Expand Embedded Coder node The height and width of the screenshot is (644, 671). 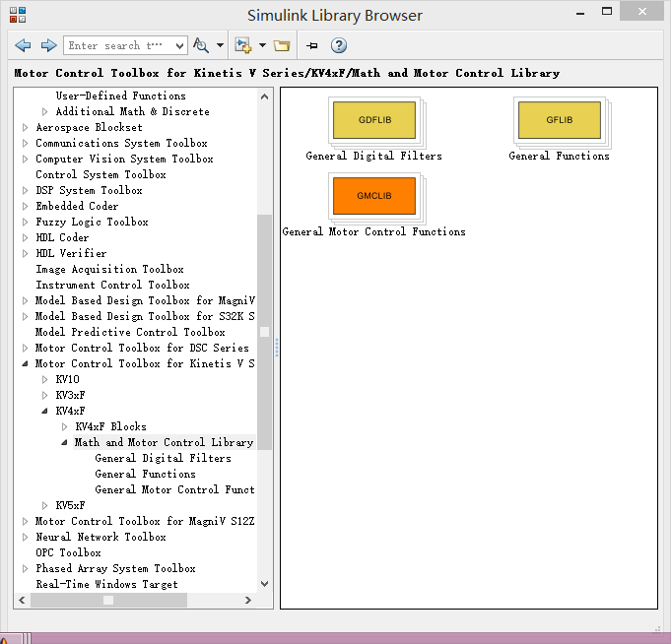tap(25, 206)
